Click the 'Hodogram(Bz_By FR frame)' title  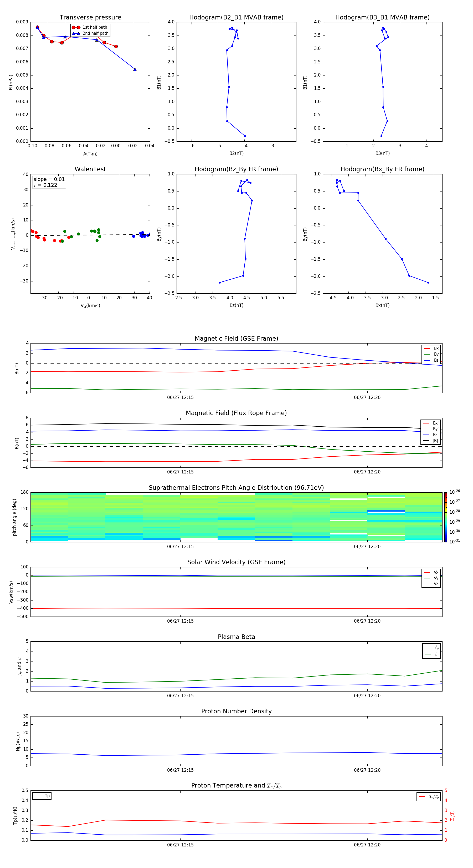(x=236, y=169)
